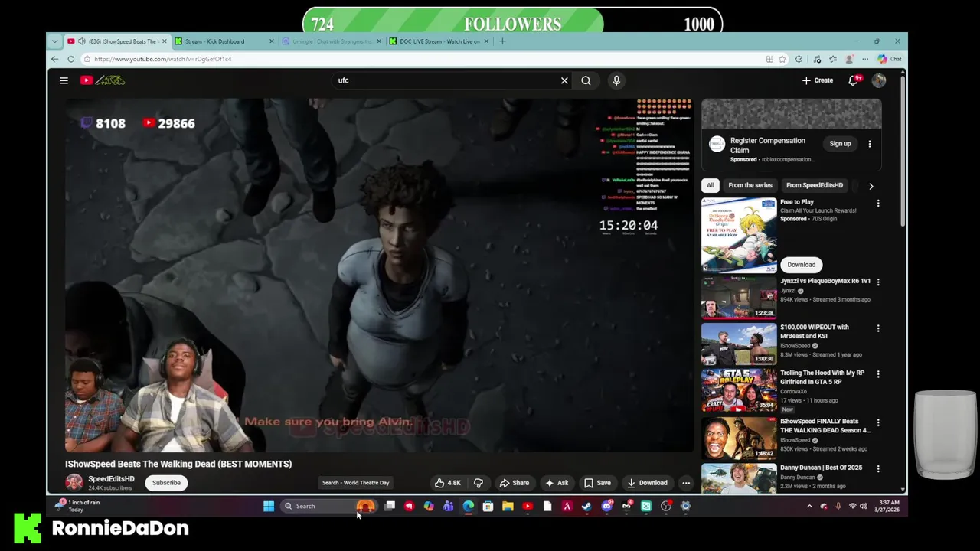Open the Jynxzi vs PlaqueBoyMax R6 thumbnail
This screenshot has width=980, height=551.
(739, 297)
